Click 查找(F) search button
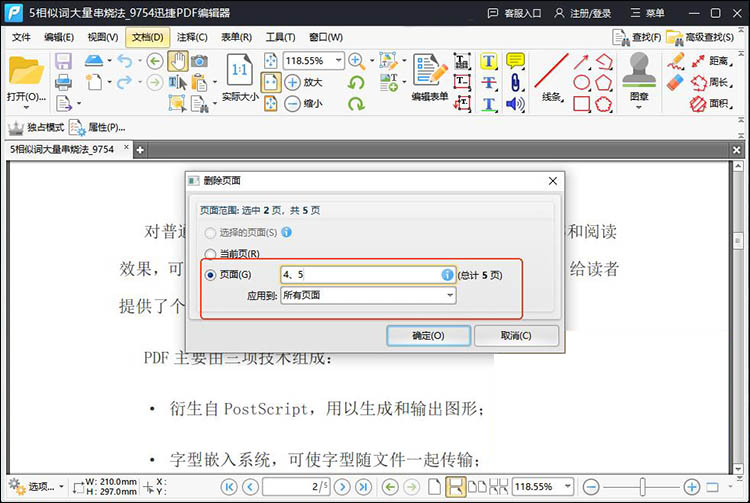The height and width of the screenshot is (503, 750). point(637,37)
